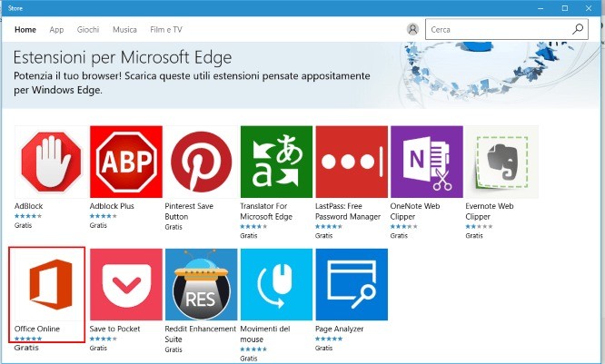This screenshot has height=364, width=605.
Task: Switch to the App tab
Action: (56, 30)
